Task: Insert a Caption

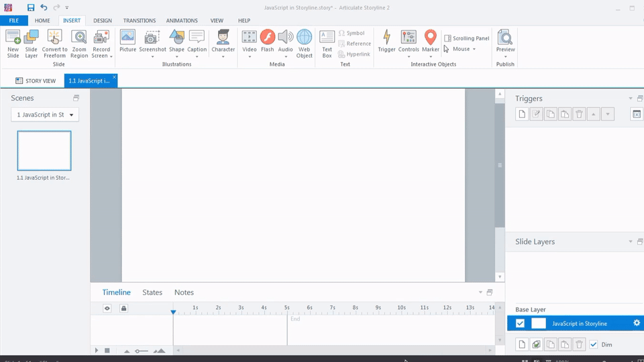Action: tap(197, 43)
